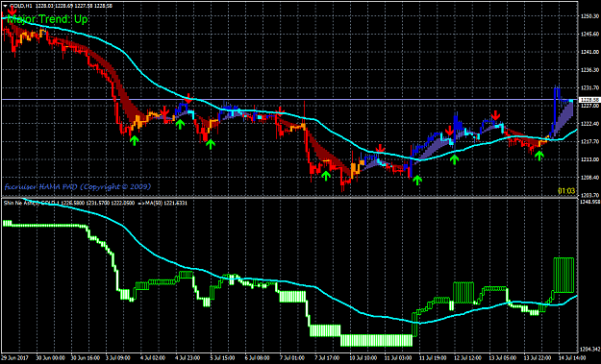601x364 pixels.
Task: Click the 1222.40 price scale label
Action: pyautogui.click(x=589, y=124)
